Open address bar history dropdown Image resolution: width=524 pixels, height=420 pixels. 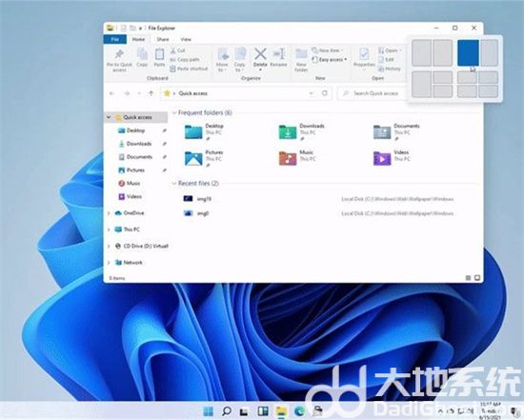[x=312, y=93]
